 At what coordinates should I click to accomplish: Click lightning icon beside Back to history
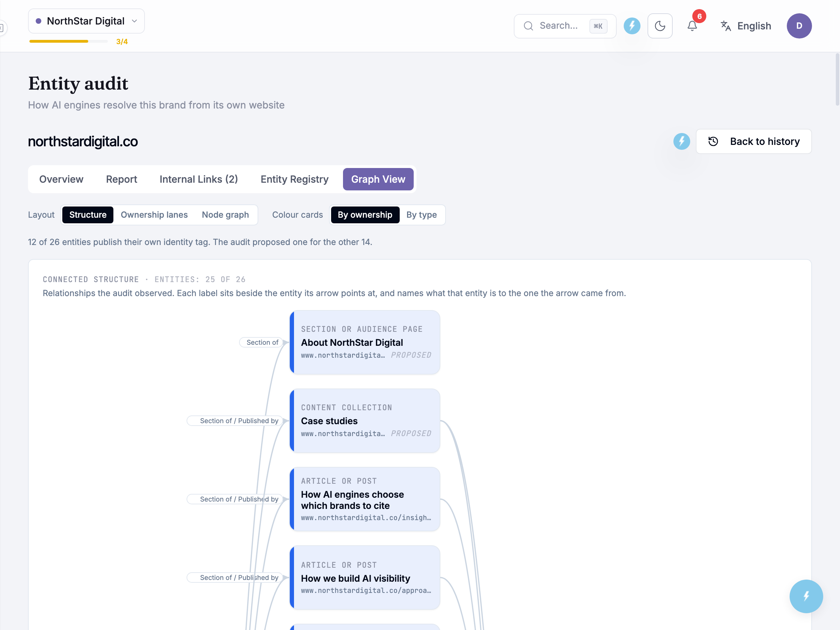(682, 141)
